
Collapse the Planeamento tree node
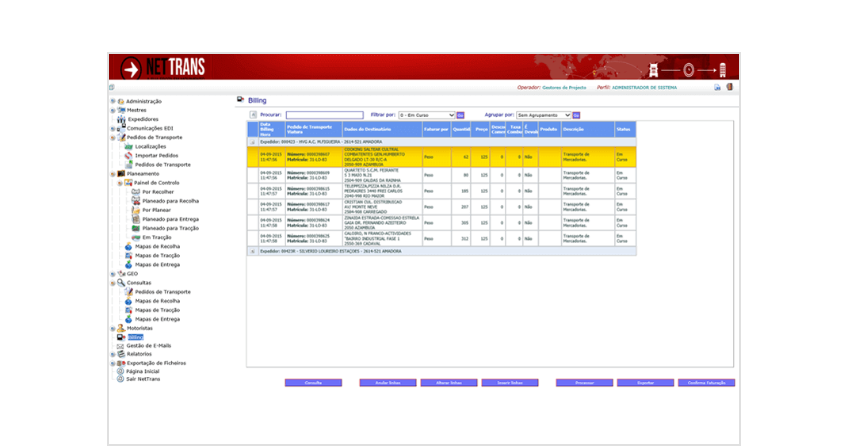point(113,173)
